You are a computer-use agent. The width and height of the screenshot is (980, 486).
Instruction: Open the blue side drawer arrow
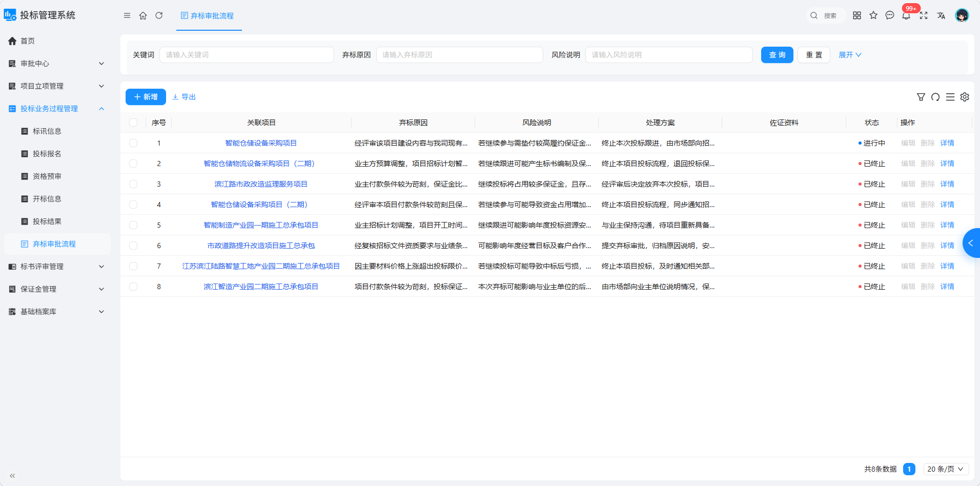[971, 243]
